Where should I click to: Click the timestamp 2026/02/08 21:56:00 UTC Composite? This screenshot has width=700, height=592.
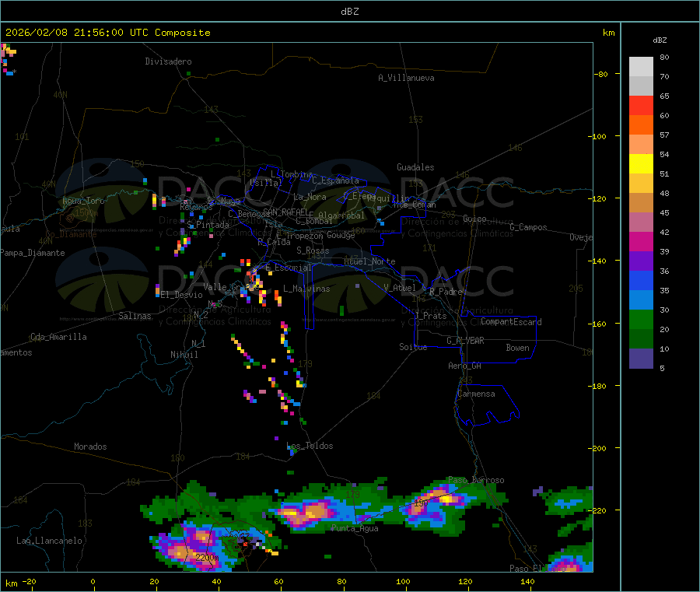[x=107, y=33]
